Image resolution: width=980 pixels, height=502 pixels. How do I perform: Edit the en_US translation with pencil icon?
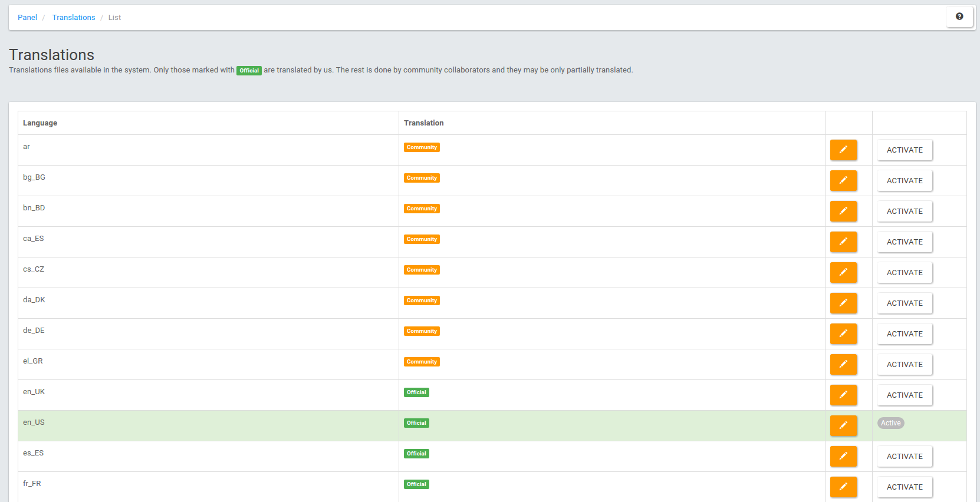click(x=843, y=425)
